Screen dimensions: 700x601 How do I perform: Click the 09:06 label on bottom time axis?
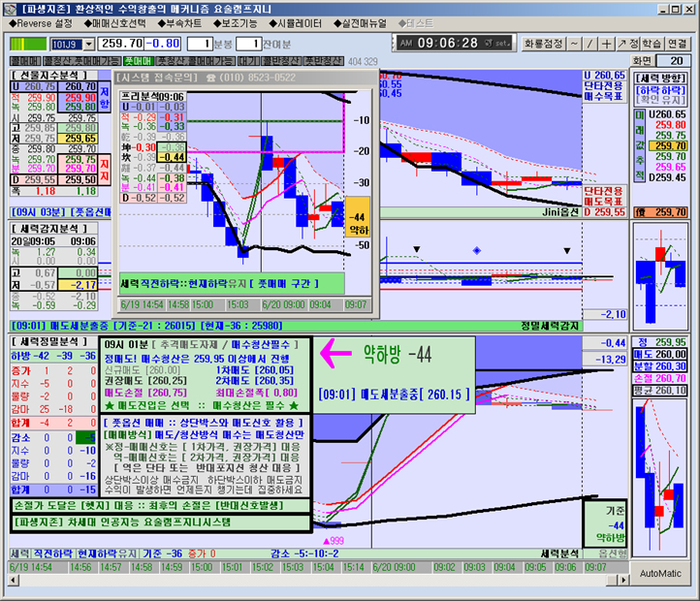[565, 567]
